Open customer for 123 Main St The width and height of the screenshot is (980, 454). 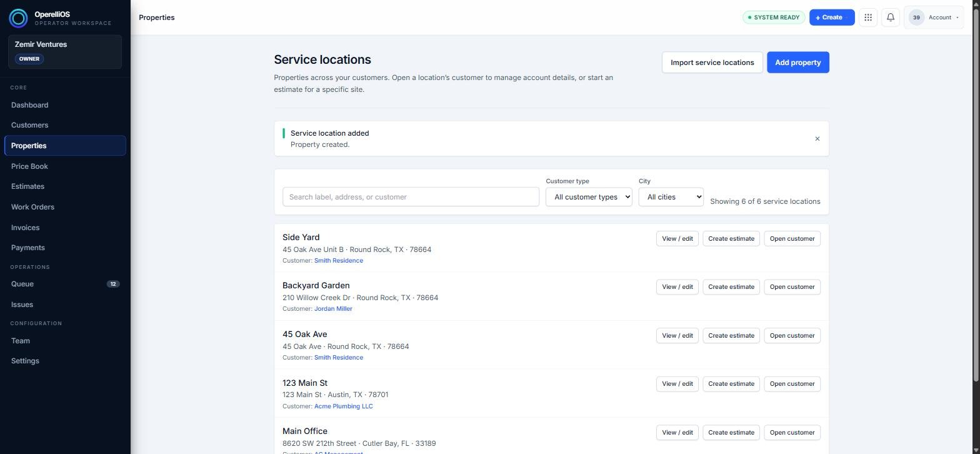(792, 384)
